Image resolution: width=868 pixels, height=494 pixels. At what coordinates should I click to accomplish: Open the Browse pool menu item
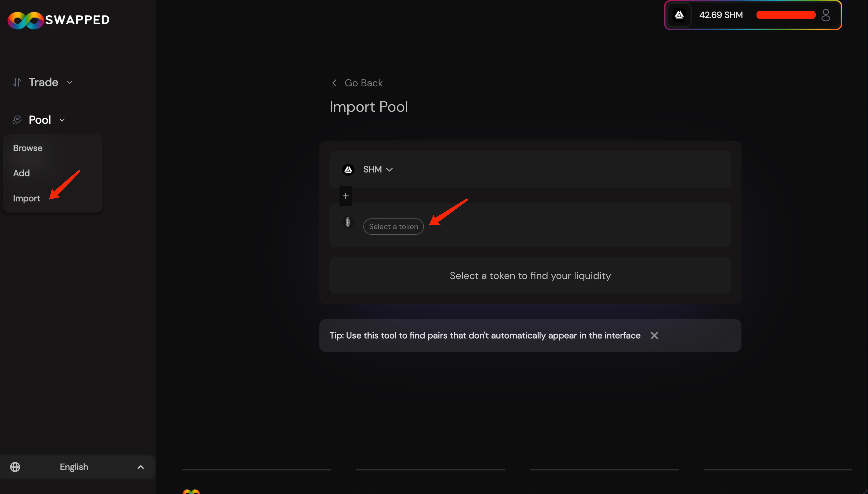click(28, 148)
